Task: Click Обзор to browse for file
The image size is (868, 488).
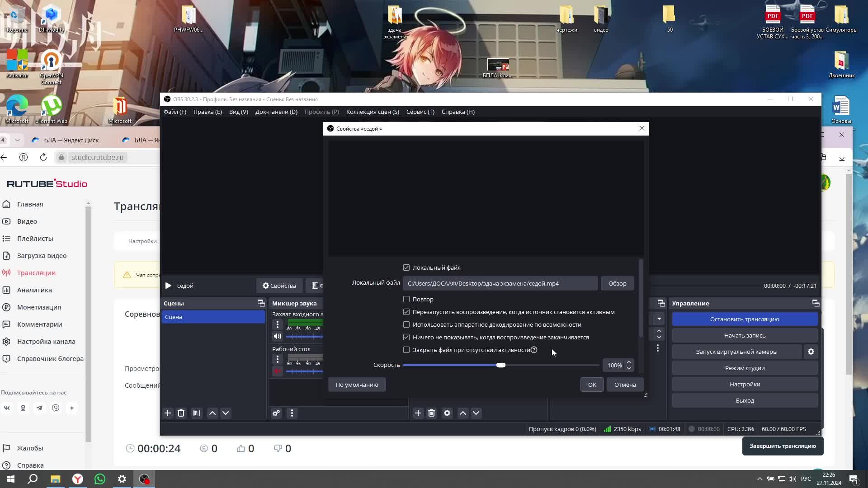Action: pyautogui.click(x=617, y=283)
